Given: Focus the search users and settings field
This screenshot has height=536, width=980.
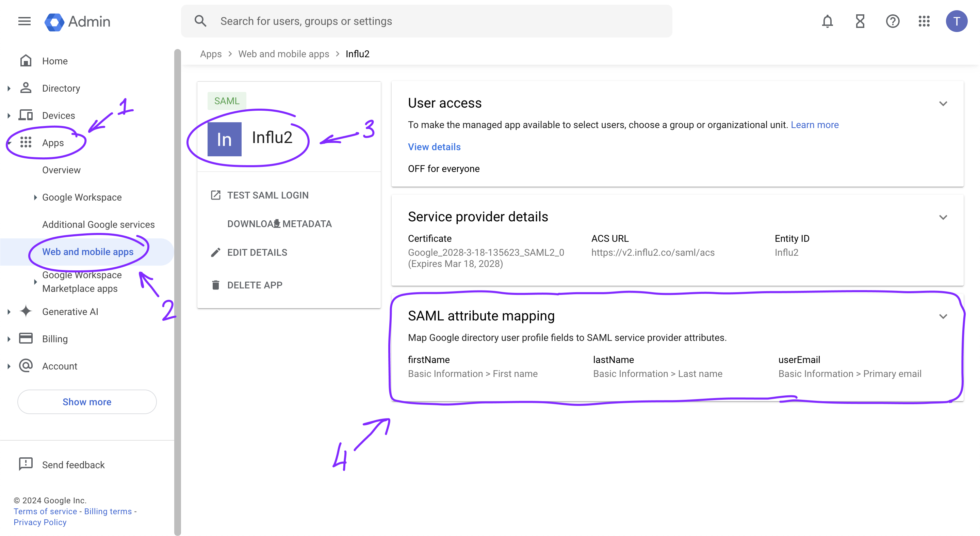Looking at the screenshot, I should [426, 21].
